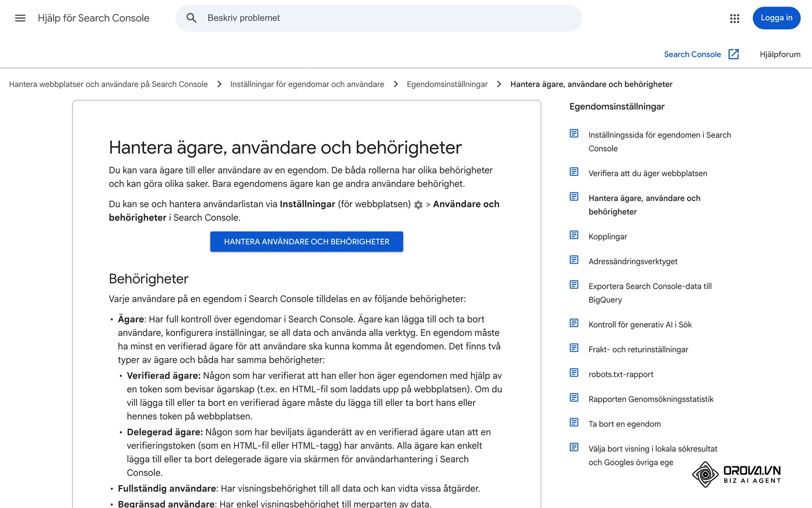This screenshot has width=812, height=508.
Task: Click the Behörigheter section heading
Action: tap(149, 279)
